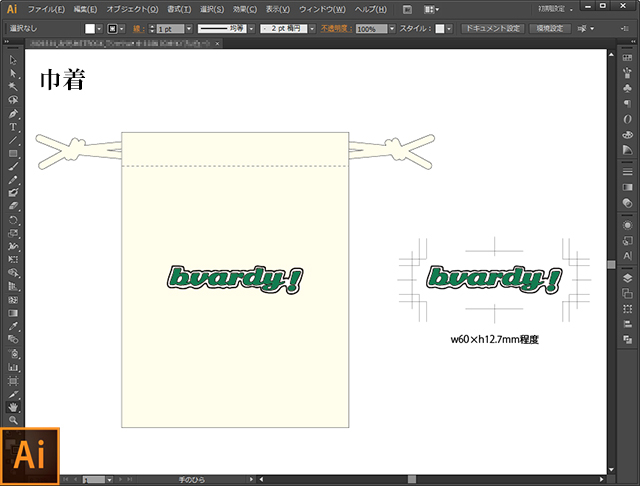Select the Direct Selection tool
The image size is (640, 486).
[x=13, y=73]
